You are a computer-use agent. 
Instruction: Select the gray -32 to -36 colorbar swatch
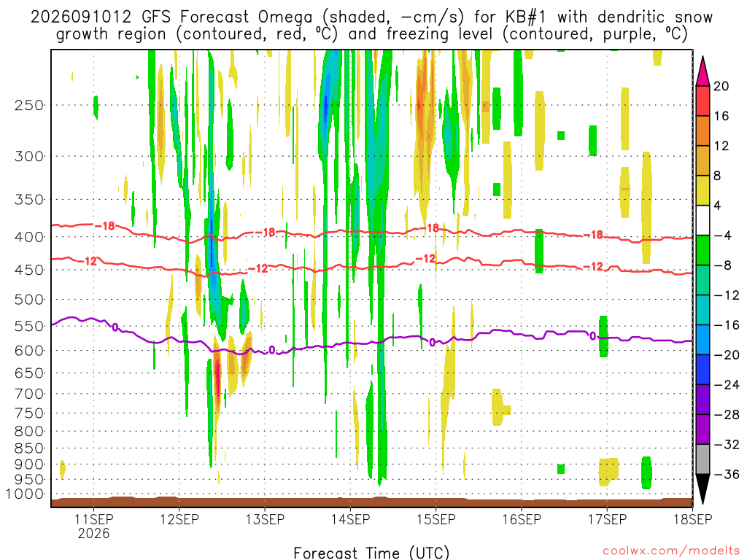[x=703, y=459]
